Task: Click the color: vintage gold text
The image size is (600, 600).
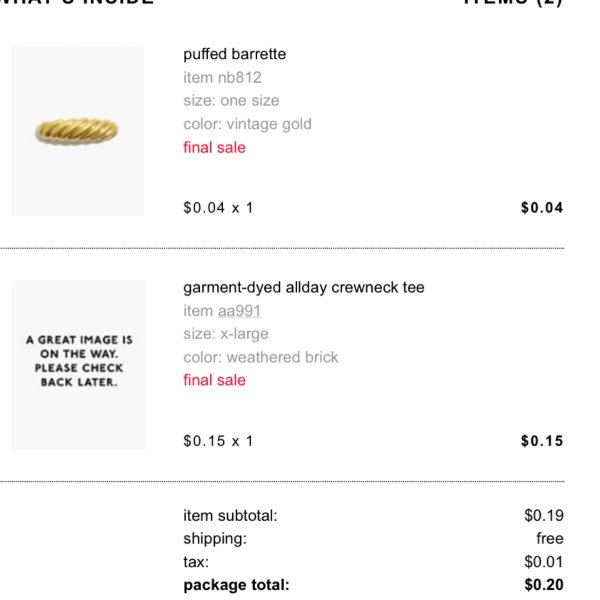Action: [x=247, y=124]
